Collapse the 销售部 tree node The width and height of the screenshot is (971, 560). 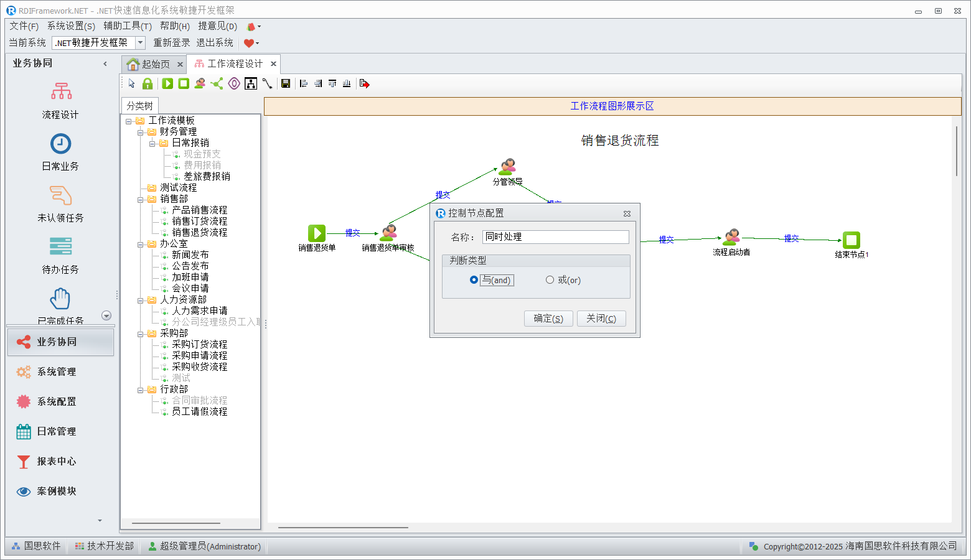[x=141, y=199]
